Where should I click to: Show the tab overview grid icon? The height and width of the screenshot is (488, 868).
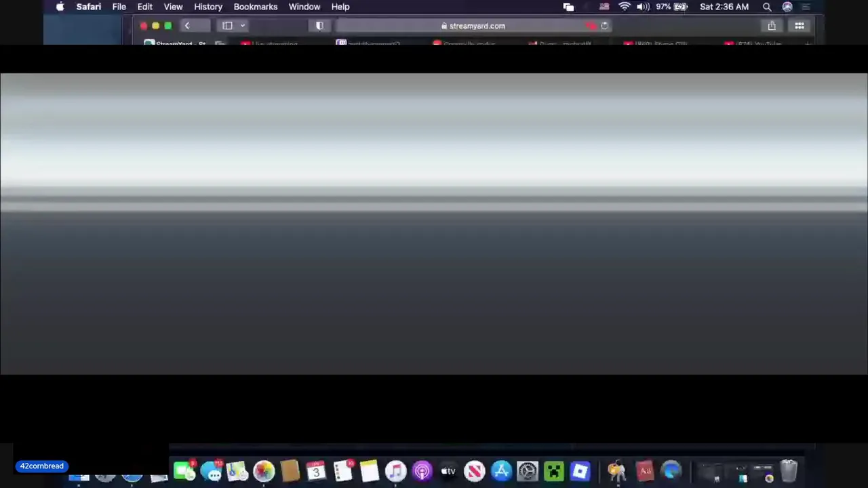click(x=800, y=26)
